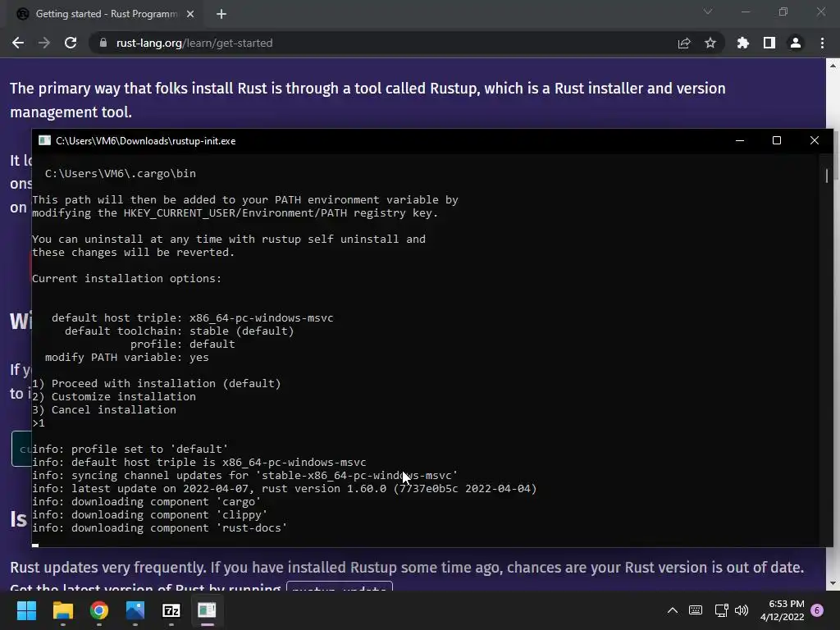Show hidden system tray icons
840x630 pixels.
pos(673,610)
